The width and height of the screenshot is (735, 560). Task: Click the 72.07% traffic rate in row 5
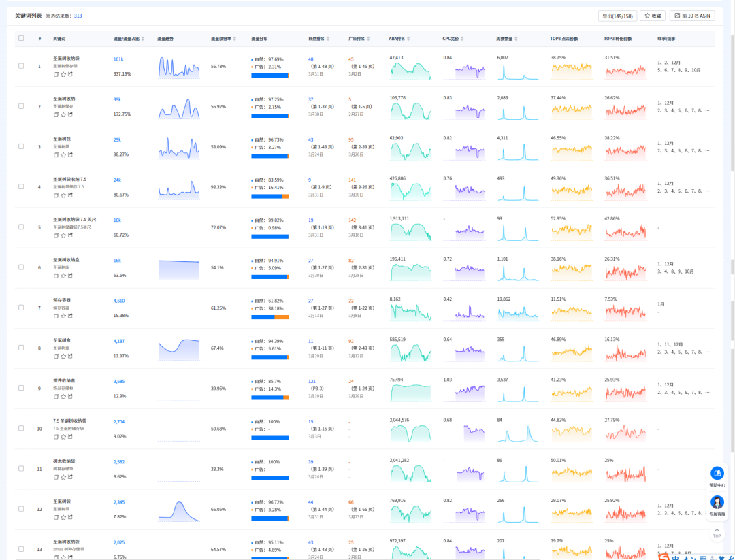[218, 228]
